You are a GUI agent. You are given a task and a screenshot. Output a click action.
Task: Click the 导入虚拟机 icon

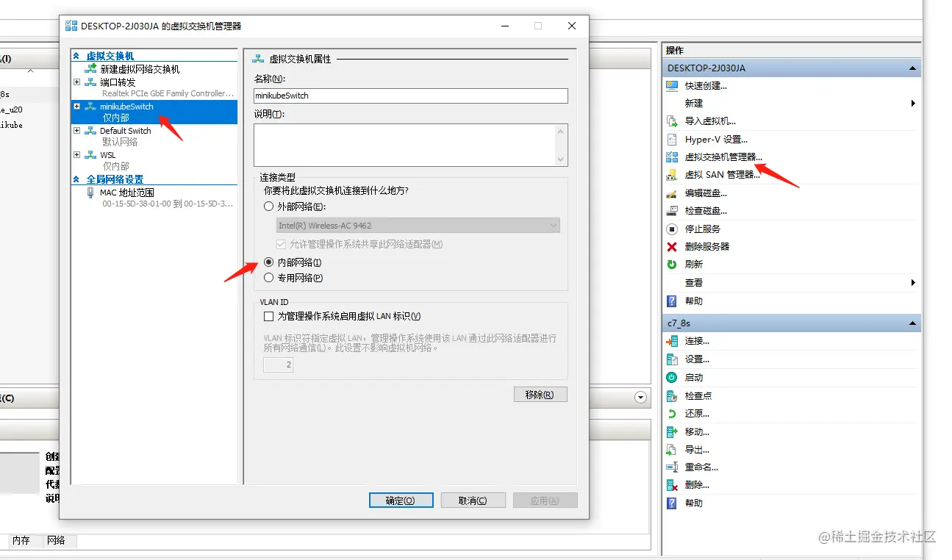pyautogui.click(x=672, y=121)
